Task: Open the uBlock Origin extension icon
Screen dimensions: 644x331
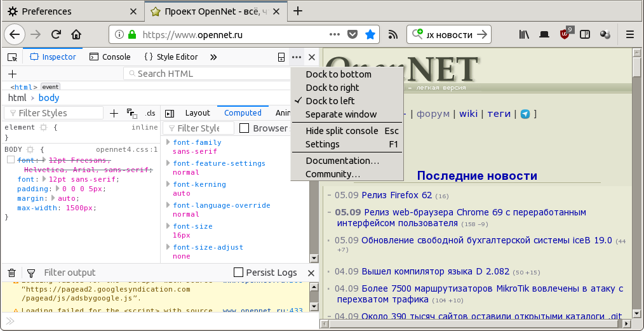Action: (x=565, y=34)
